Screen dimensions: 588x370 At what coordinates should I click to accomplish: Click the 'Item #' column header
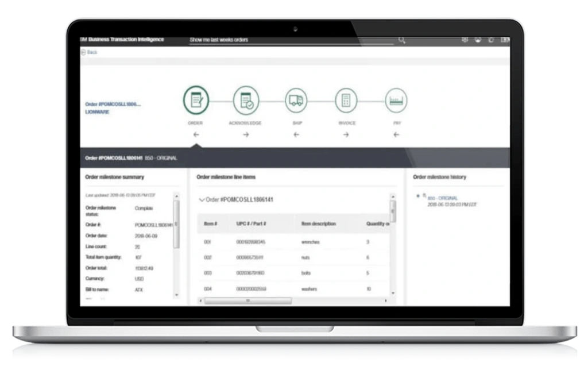210,223
